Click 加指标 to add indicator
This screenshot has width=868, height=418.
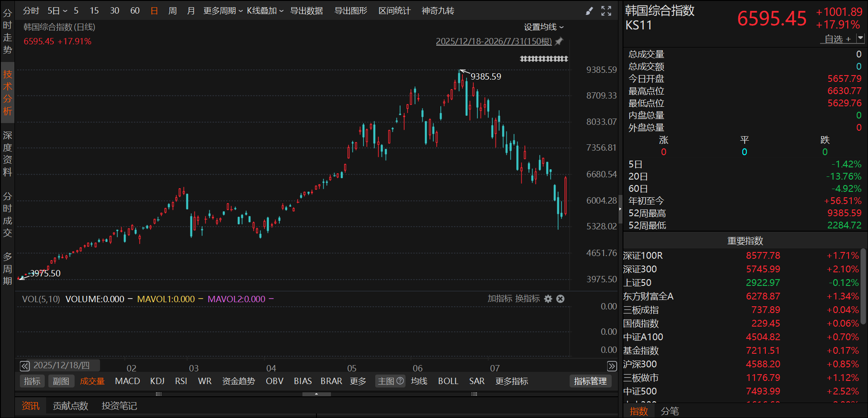coord(500,299)
